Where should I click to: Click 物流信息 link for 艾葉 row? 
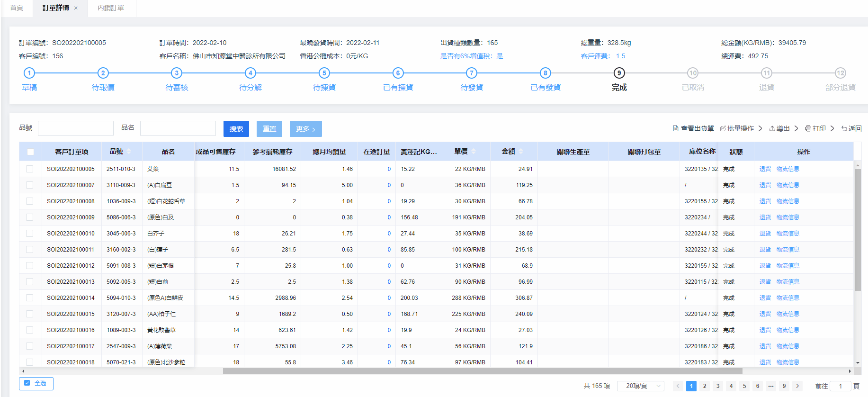click(787, 169)
